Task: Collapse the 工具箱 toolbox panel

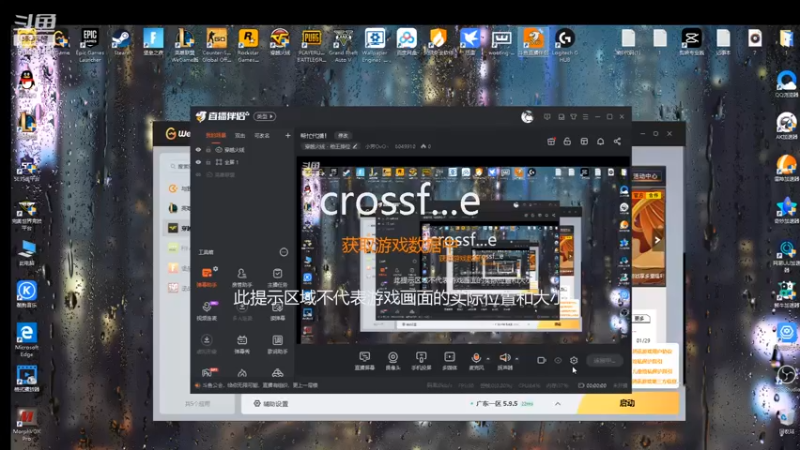Action: (284, 252)
